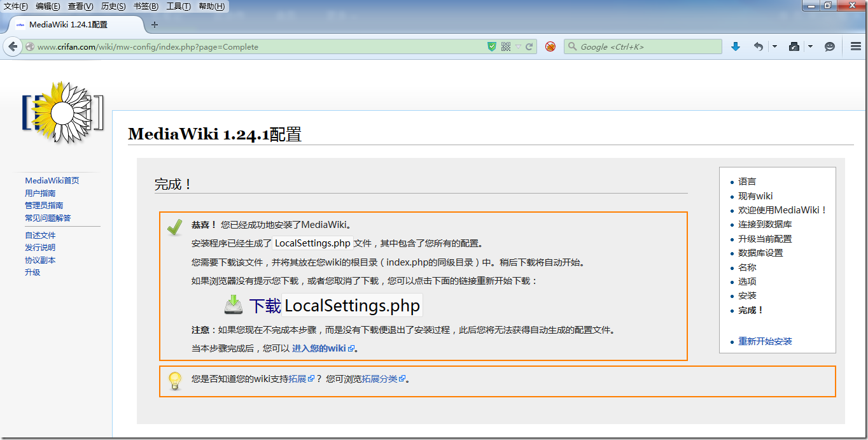868x440 pixels.
Task: Open the 管理员指南 sidebar link
Action: 44,206
